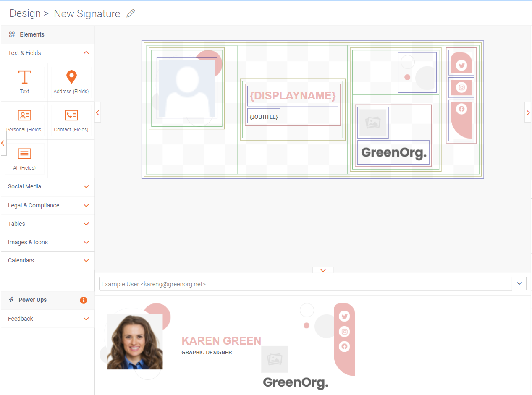Collapse the preview pane with down chevron
Image resolution: width=532 pixels, height=395 pixels.
(323, 270)
